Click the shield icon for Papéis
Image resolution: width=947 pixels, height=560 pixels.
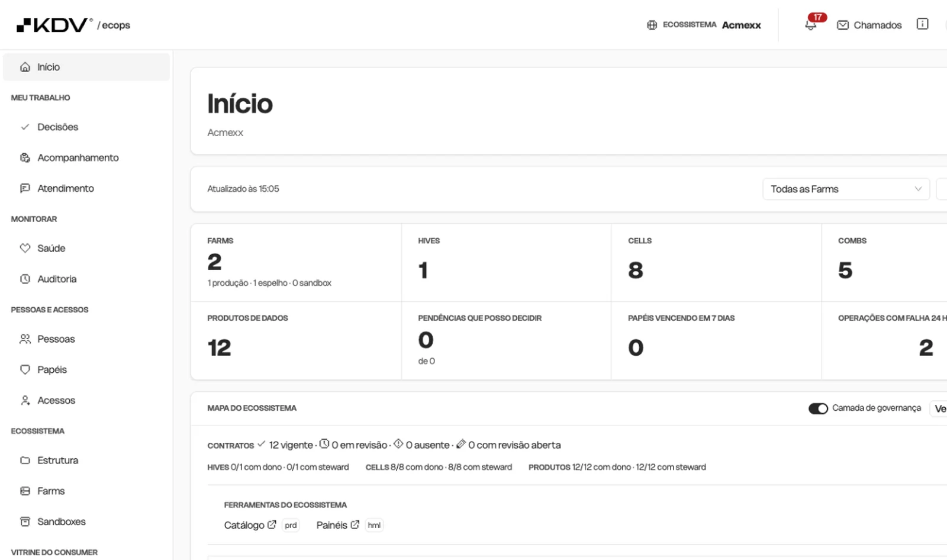click(x=25, y=369)
